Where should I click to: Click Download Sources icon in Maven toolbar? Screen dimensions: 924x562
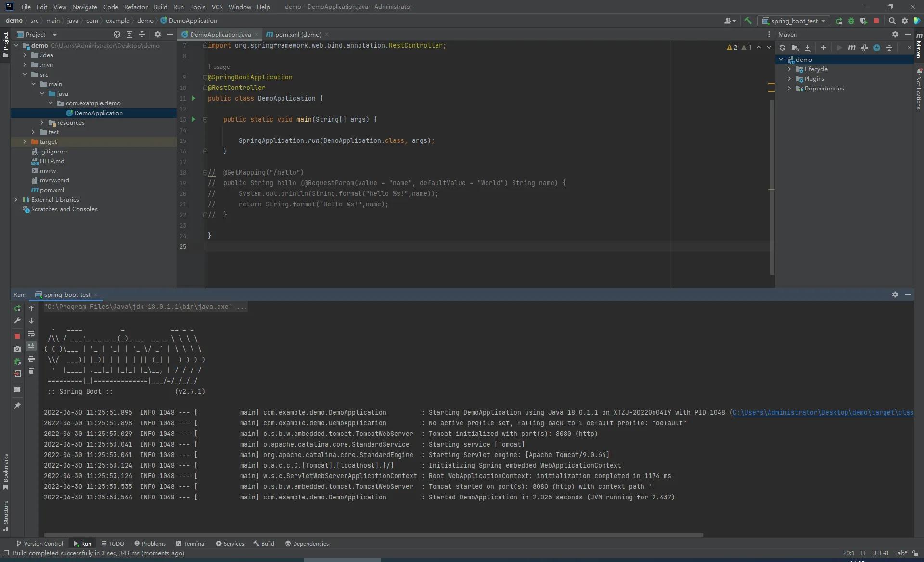point(808,48)
